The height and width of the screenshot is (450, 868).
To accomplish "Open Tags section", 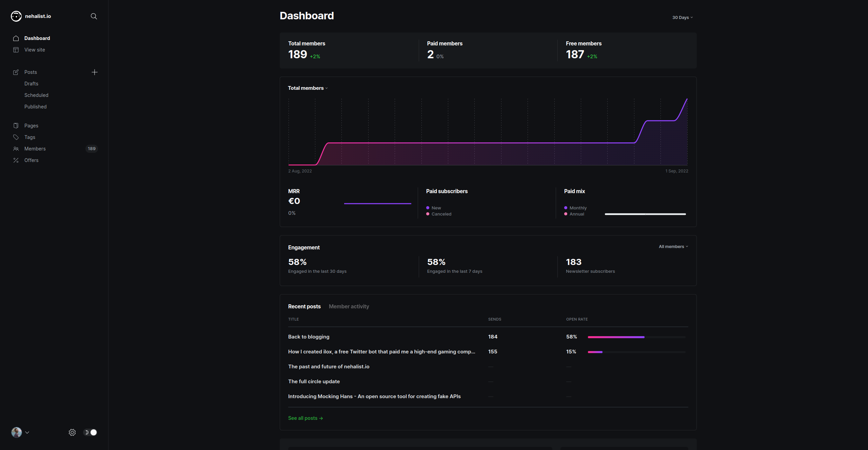I will [30, 137].
